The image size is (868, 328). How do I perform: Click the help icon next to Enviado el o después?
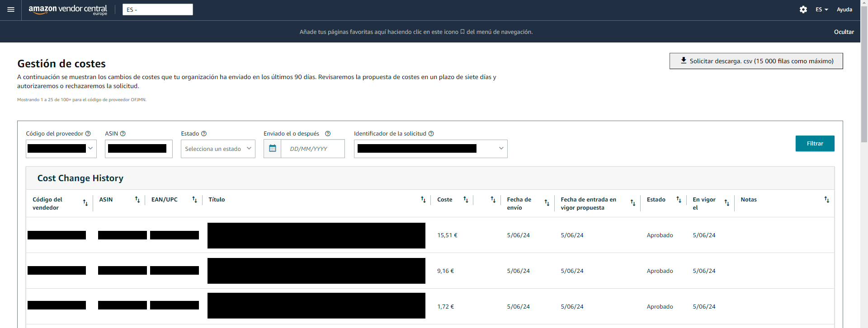coord(328,134)
